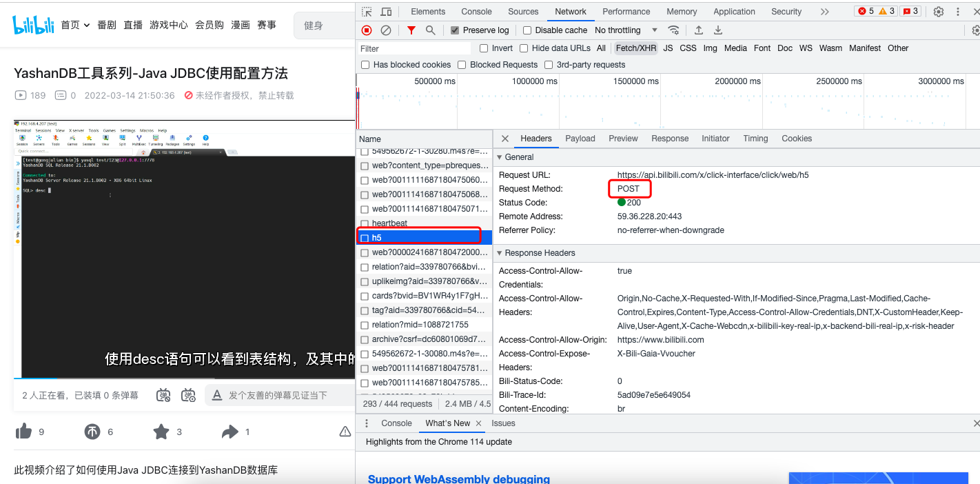Like the video with thumbs-up icon
This screenshot has height=484, width=980.
pos(23,432)
